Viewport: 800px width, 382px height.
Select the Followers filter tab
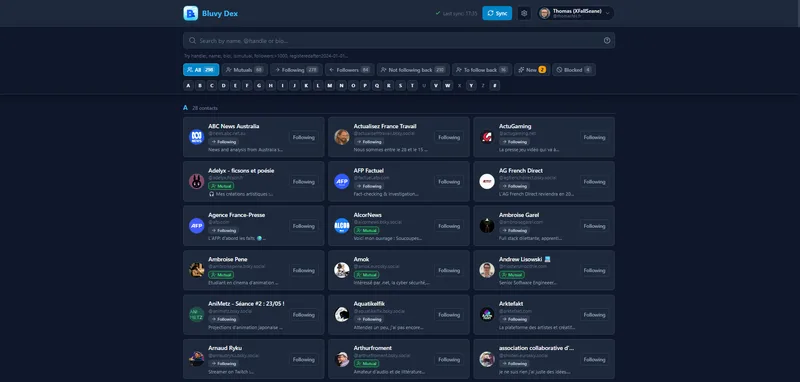(350, 70)
